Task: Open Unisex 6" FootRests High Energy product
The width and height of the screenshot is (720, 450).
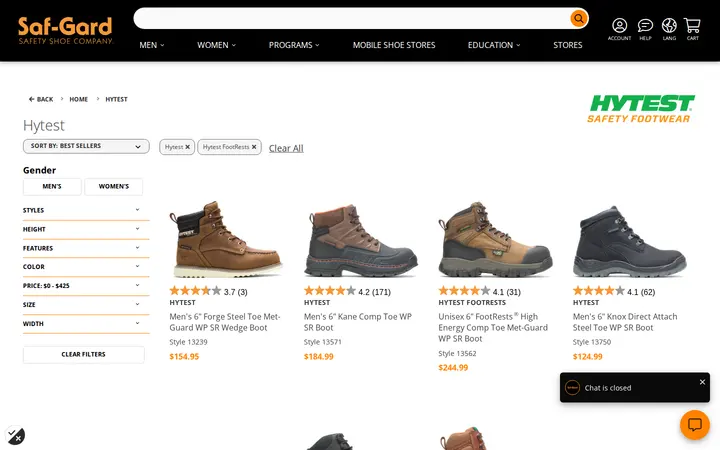Action: (493, 327)
